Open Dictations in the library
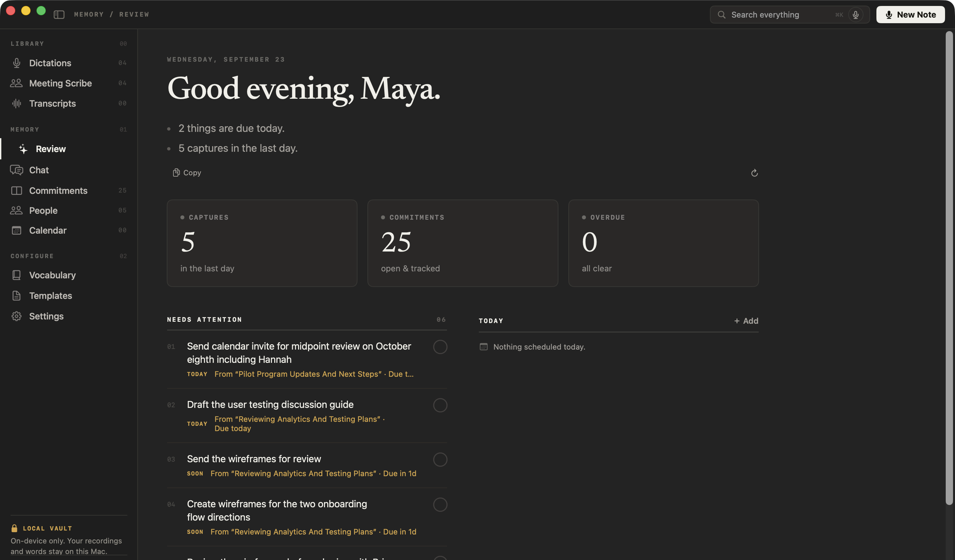The height and width of the screenshot is (560, 955). pyautogui.click(x=69, y=63)
